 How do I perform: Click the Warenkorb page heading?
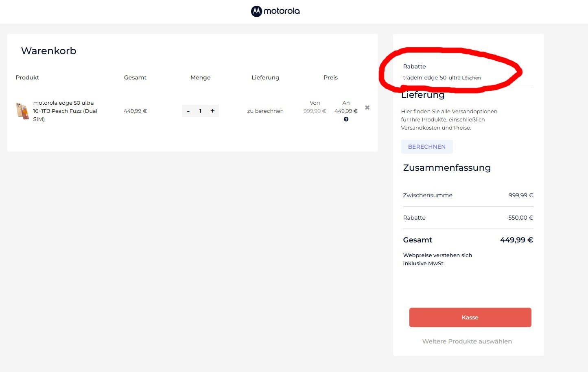(x=48, y=51)
